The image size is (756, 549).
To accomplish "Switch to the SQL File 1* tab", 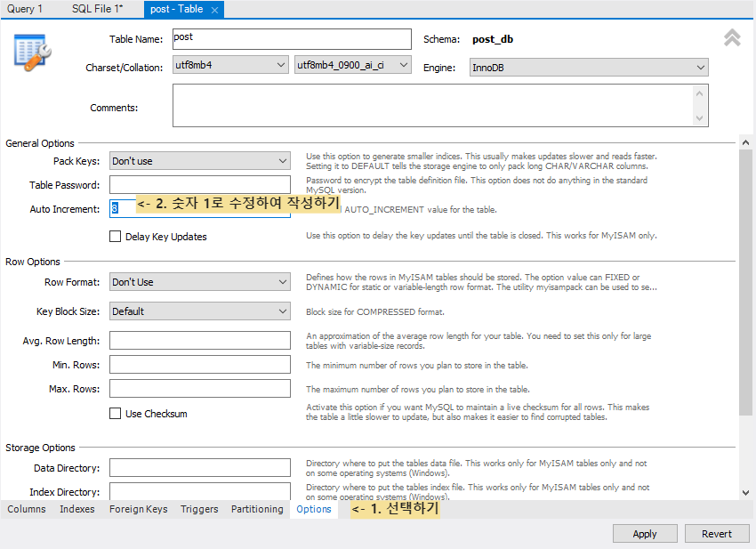I will coord(98,9).
